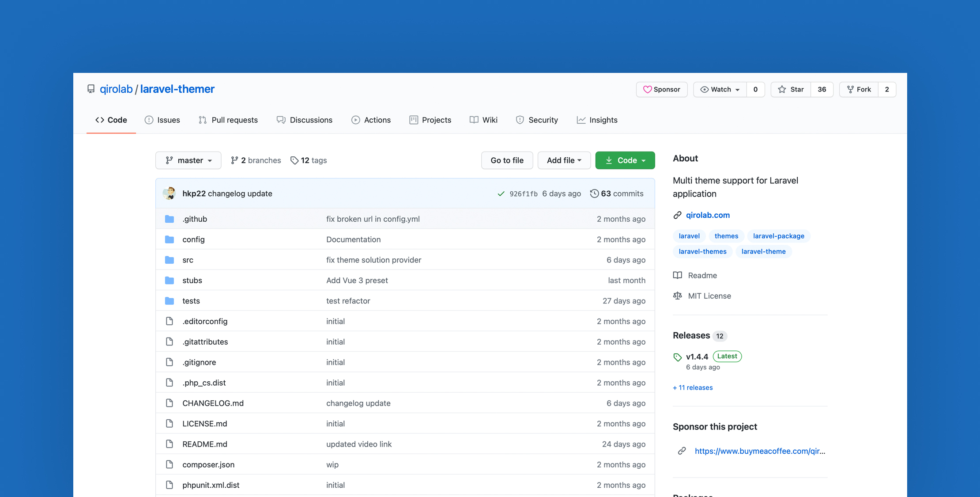Viewport: 980px width, 497px height.
Task: Click the hkp22 avatar thumbnail
Action: pyautogui.click(x=169, y=193)
